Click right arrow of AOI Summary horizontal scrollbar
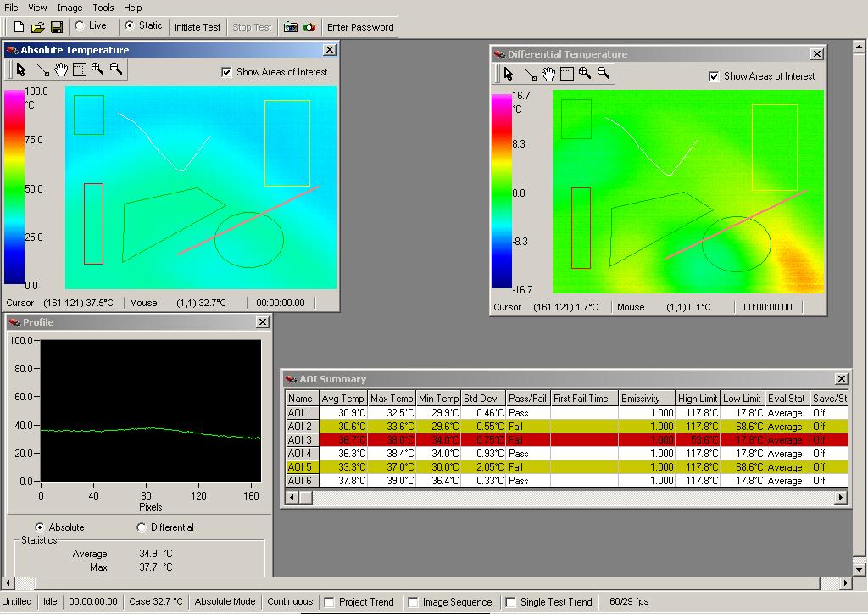 [841, 497]
